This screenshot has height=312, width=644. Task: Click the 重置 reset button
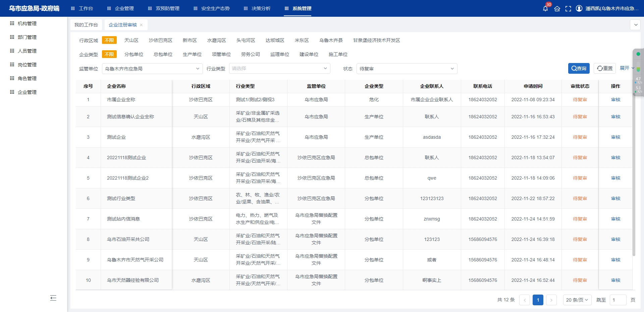[605, 68]
